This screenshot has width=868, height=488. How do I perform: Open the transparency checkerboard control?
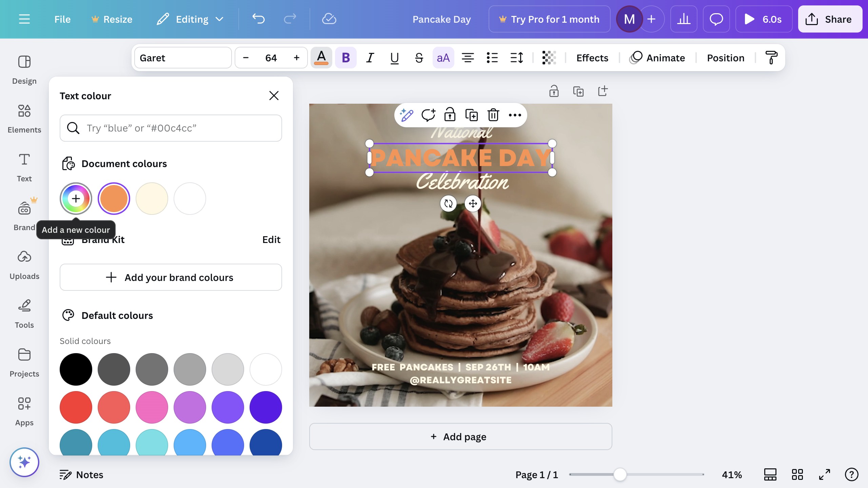click(x=549, y=58)
